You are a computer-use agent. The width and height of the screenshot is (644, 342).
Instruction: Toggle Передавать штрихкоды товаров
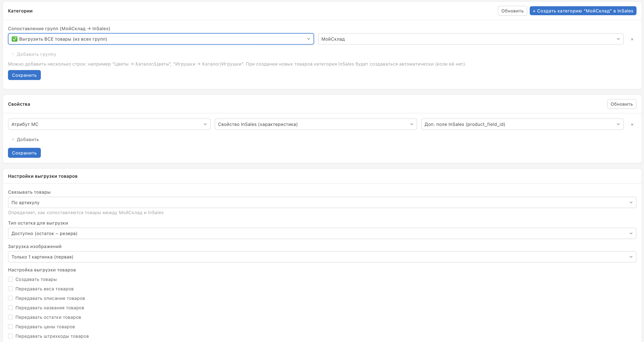pyautogui.click(x=10, y=336)
